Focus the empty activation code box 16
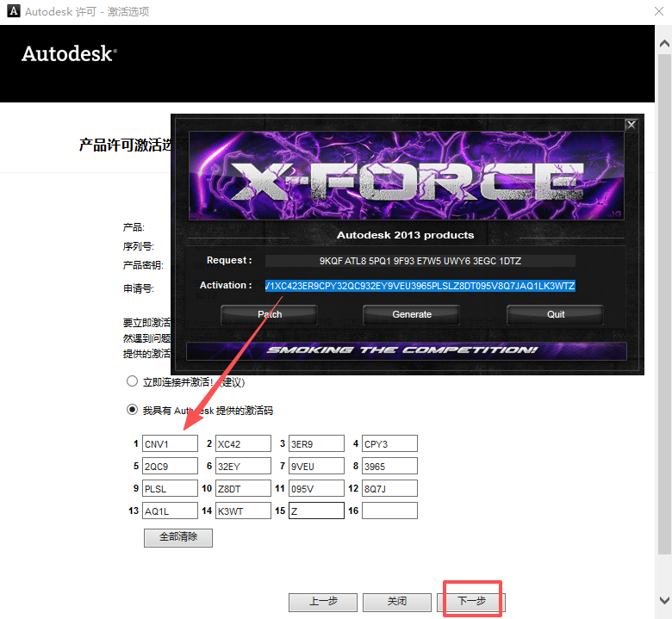 (389, 511)
